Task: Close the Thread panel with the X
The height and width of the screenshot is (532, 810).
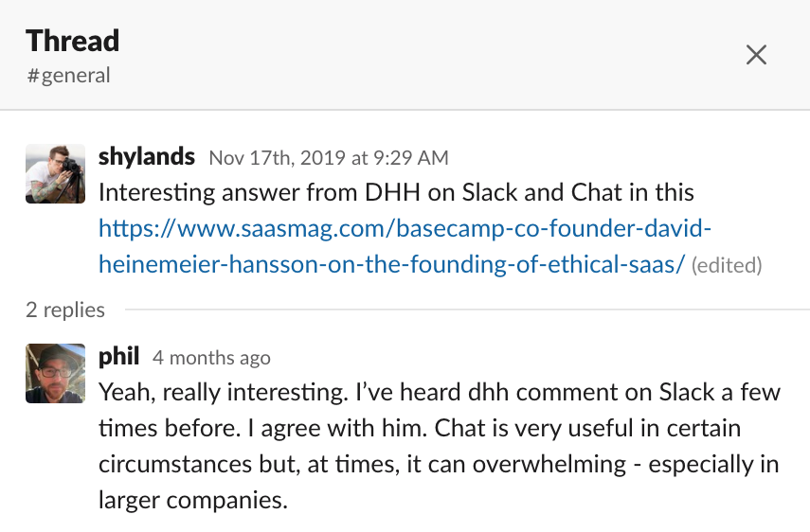Action: pos(756,55)
